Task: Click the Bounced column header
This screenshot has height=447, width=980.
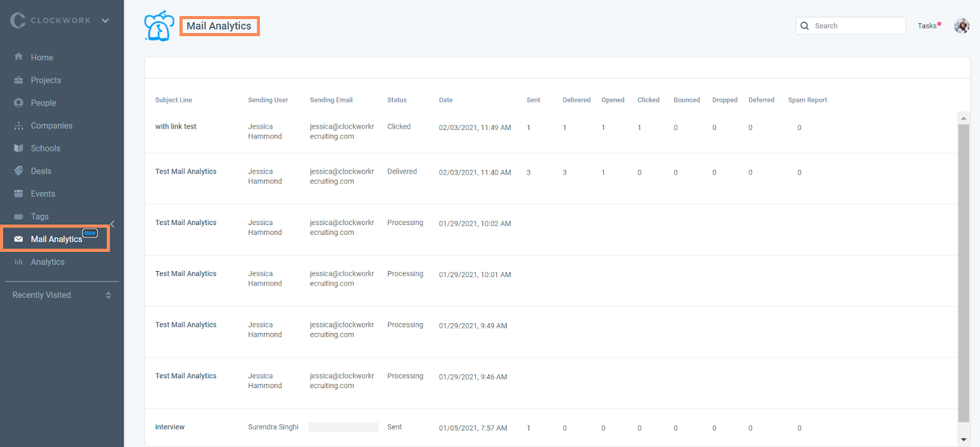Action: click(x=687, y=100)
